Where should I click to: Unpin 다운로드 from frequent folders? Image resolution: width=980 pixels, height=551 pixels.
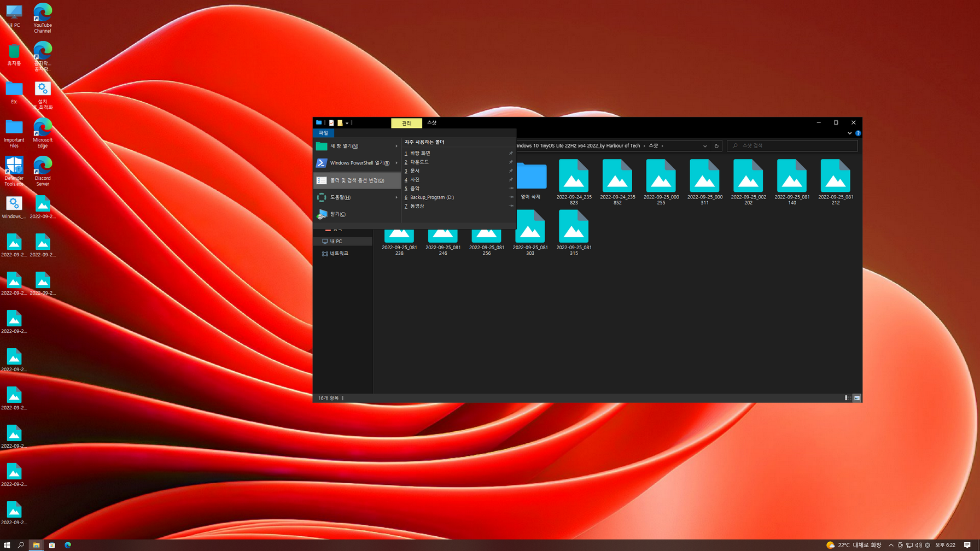(x=511, y=162)
